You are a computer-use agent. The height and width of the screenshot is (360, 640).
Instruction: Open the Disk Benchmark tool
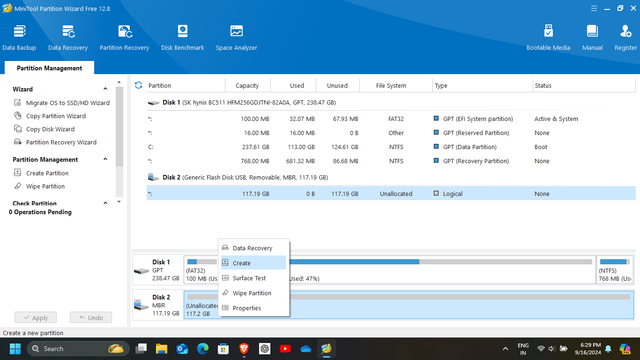(x=182, y=38)
